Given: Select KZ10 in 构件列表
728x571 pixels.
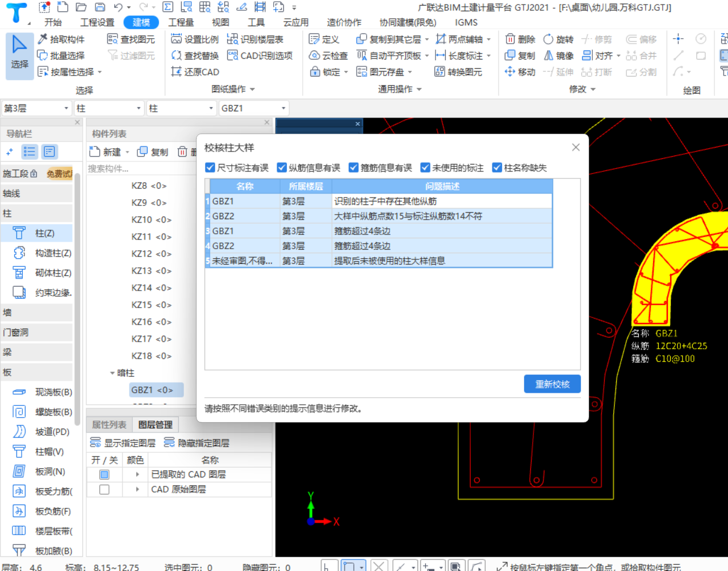Looking at the screenshot, I should (x=152, y=220).
